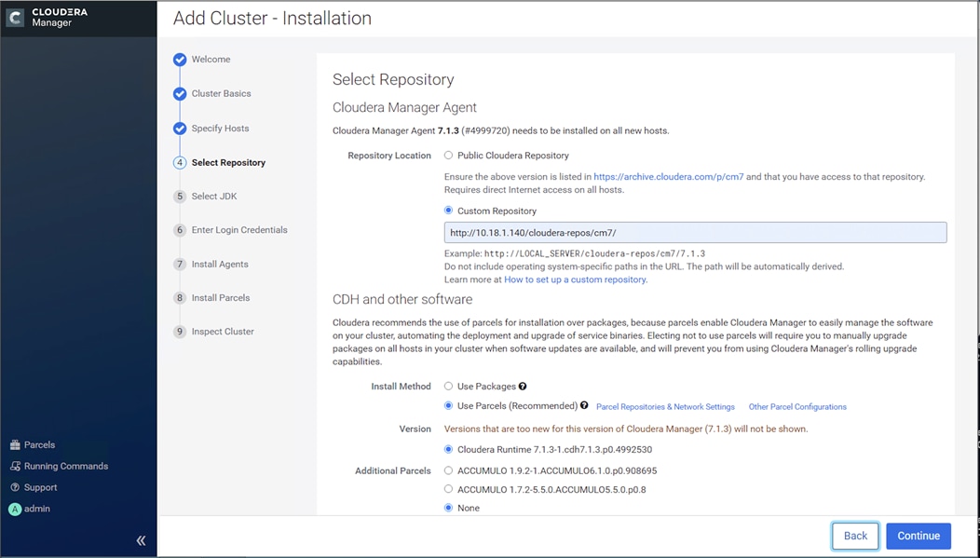Open help icon next to Use Packages
The height and width of the screenshot is (558, 980).
[523, 387]
